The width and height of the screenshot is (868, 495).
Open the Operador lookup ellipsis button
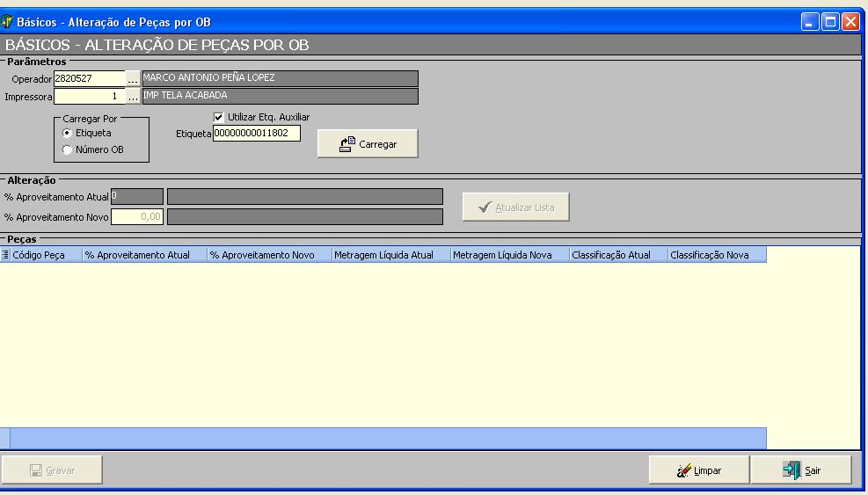point(133,79)
